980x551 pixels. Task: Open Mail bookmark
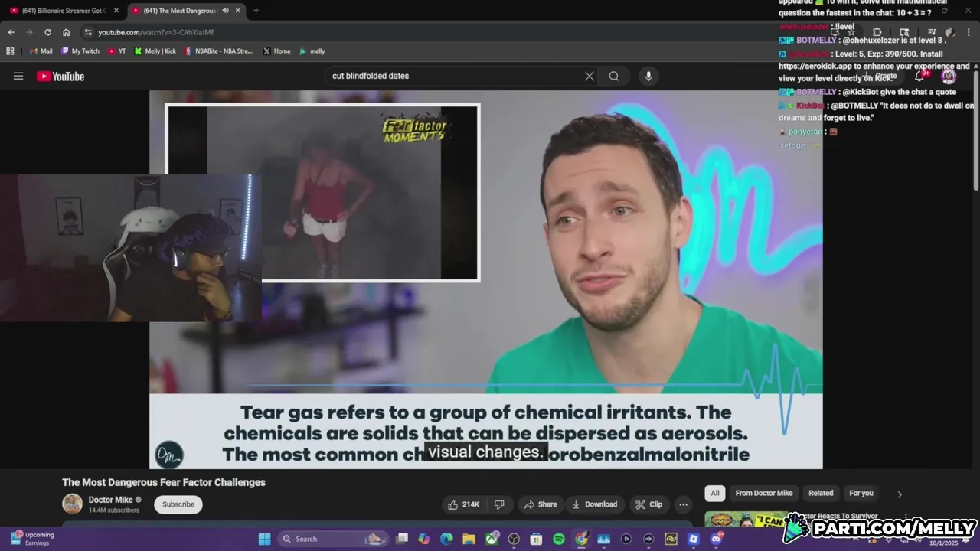41,51
